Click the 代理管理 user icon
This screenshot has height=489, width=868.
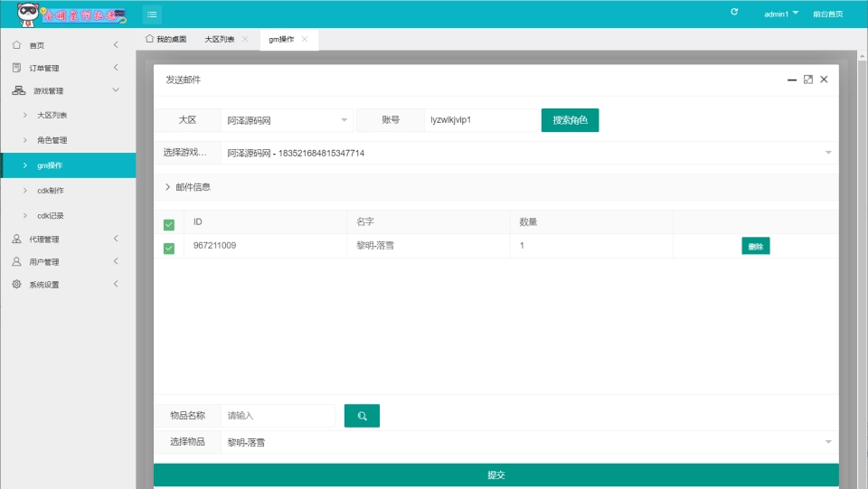click(16, 239)
